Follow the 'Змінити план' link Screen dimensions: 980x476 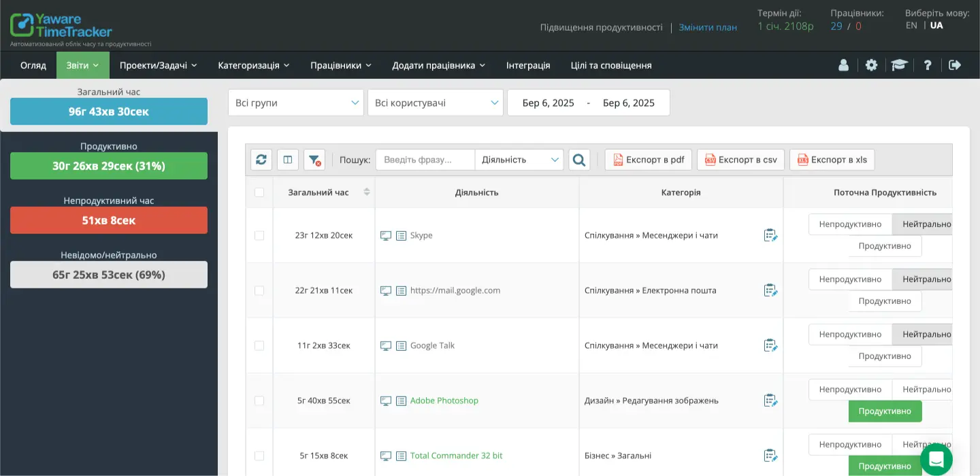click(708, 27)
